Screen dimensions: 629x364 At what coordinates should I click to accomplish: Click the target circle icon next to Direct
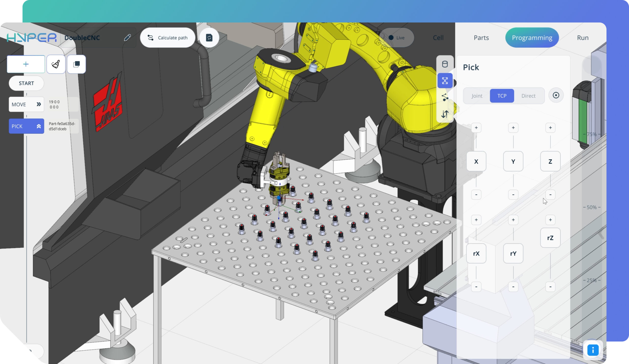coord(556,95)
